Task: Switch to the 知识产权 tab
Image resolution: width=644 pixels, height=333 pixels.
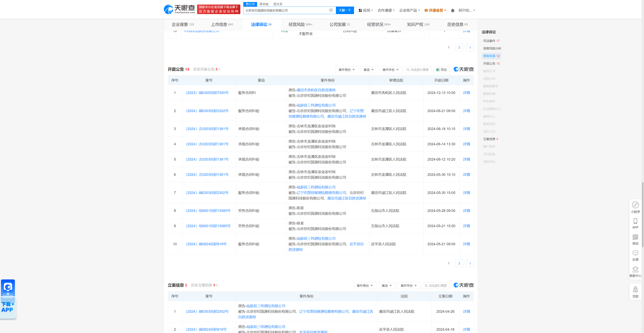Action: (x=418, y=24)
